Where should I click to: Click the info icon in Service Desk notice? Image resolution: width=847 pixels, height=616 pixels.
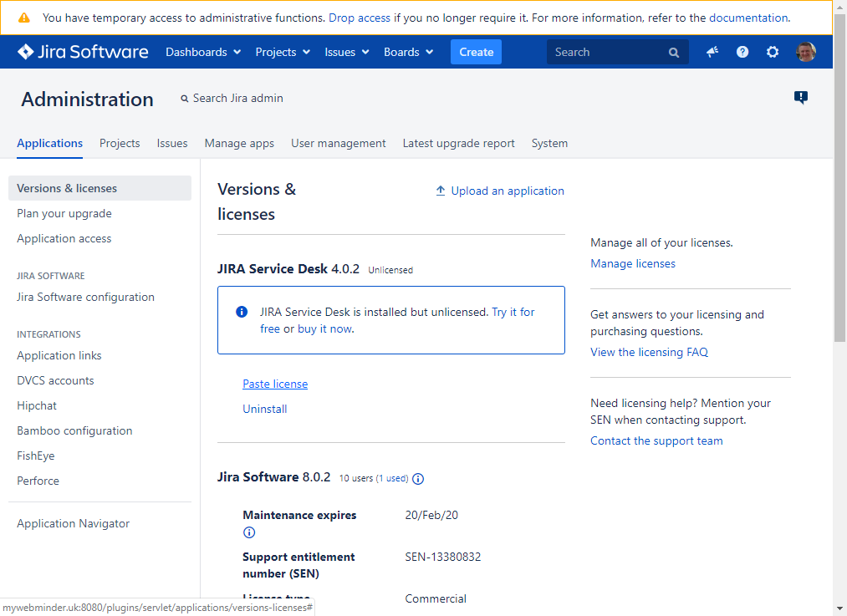click(x=242, y=312)
